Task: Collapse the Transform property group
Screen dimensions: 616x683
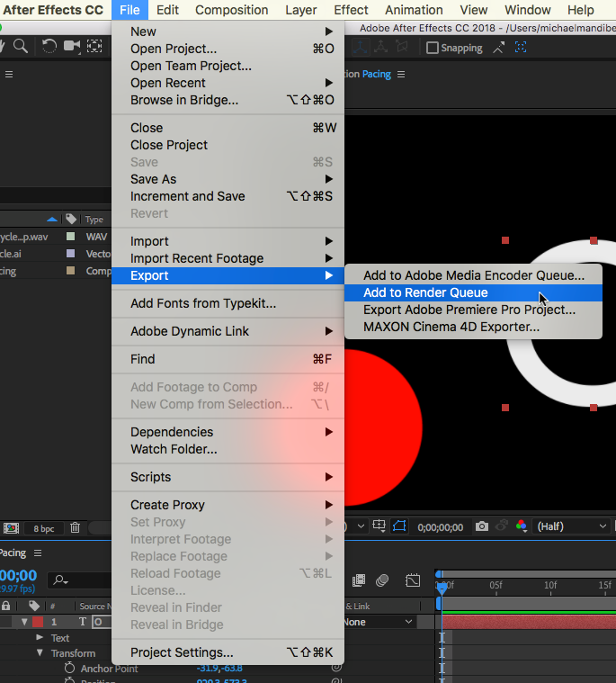Action: coord(40,653)
